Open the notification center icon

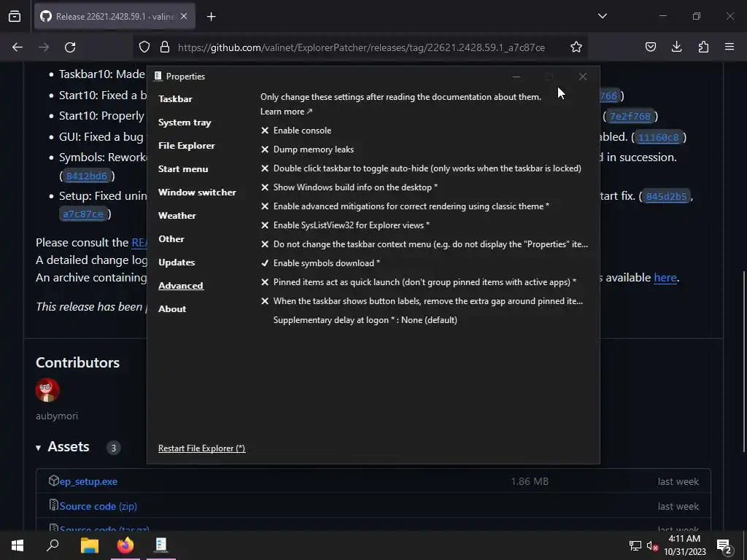click(x=724, y=546)
